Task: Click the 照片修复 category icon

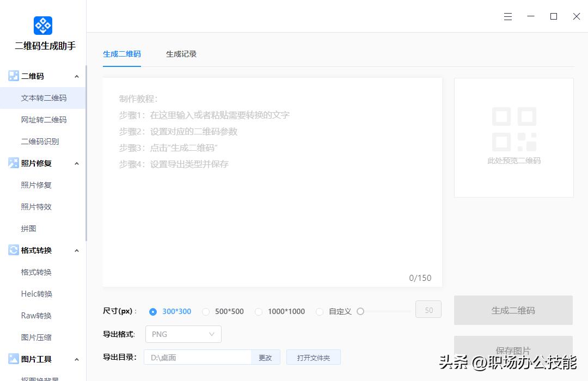Action: click(x=13, y=163)
